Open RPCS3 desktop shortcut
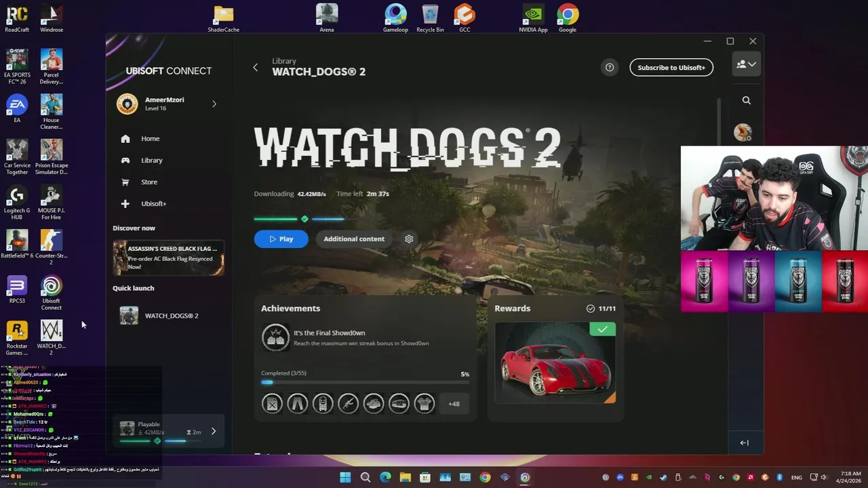 [17, 289]
